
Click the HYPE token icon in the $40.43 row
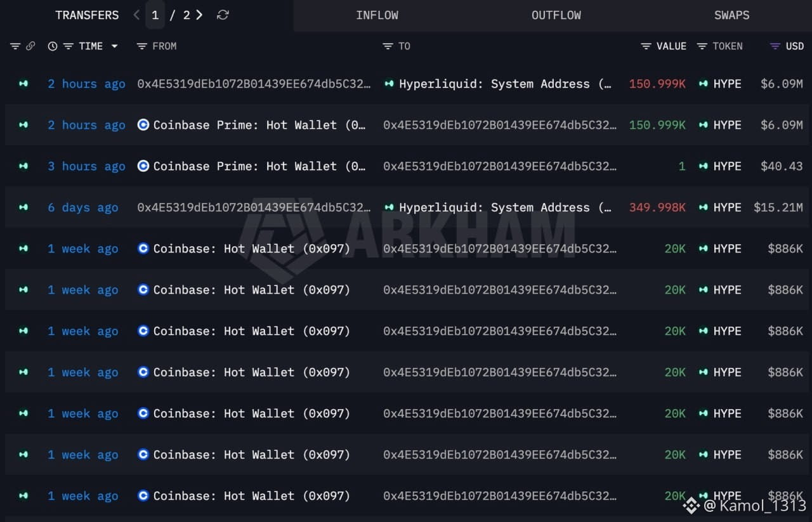(x=703, y=166)
